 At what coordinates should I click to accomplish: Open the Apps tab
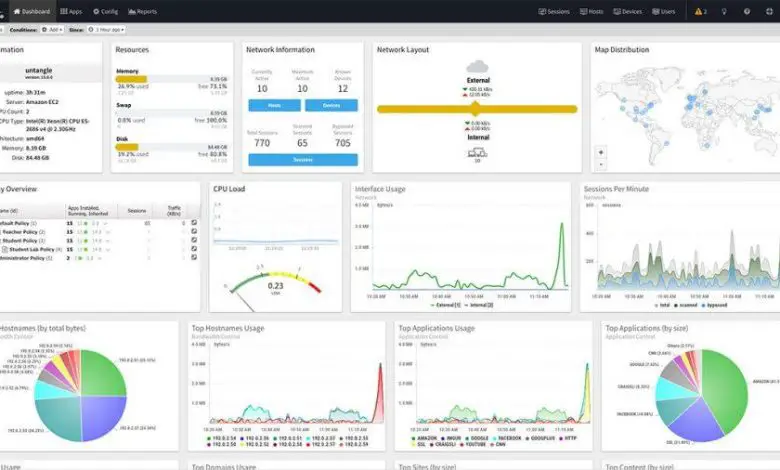coord(71,11)
